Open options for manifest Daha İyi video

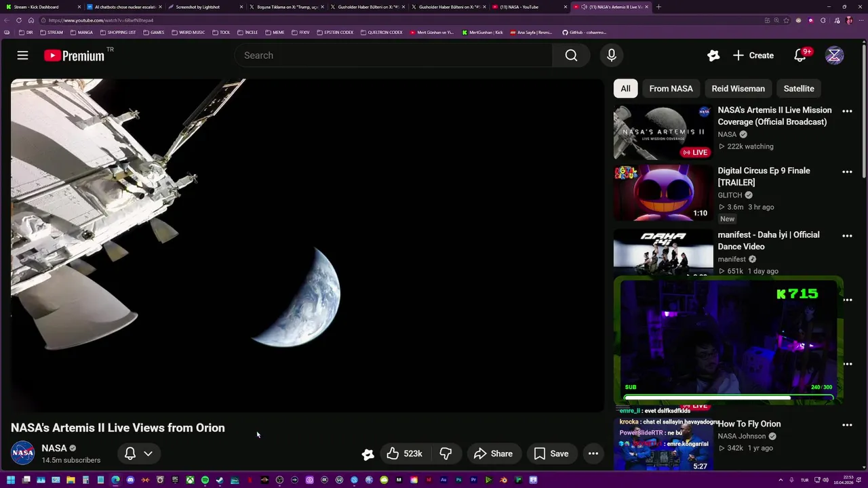[x=847, y=236]
